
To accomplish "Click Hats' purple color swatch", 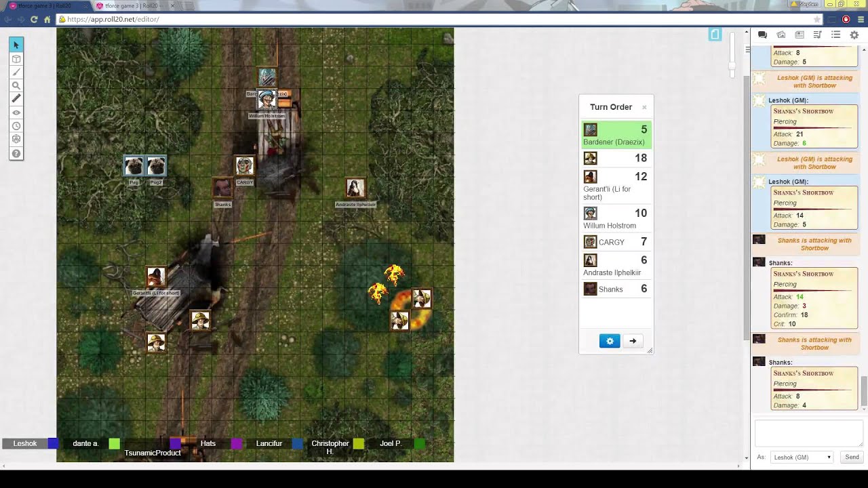I will [x=236, y=443].
